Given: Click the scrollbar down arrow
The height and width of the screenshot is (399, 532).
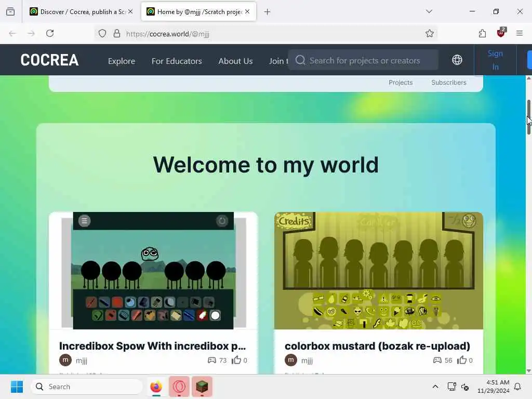Looking at the screenshot, I should 528,371.
